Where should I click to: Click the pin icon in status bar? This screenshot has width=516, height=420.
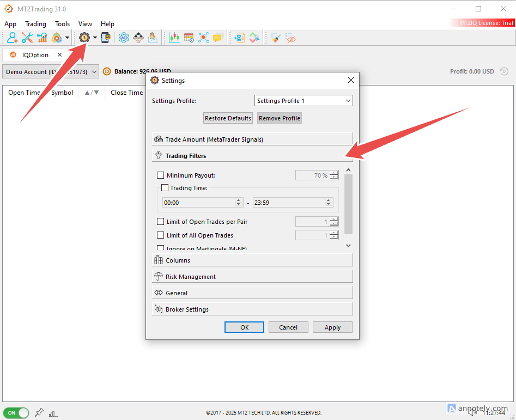point(39,412)
